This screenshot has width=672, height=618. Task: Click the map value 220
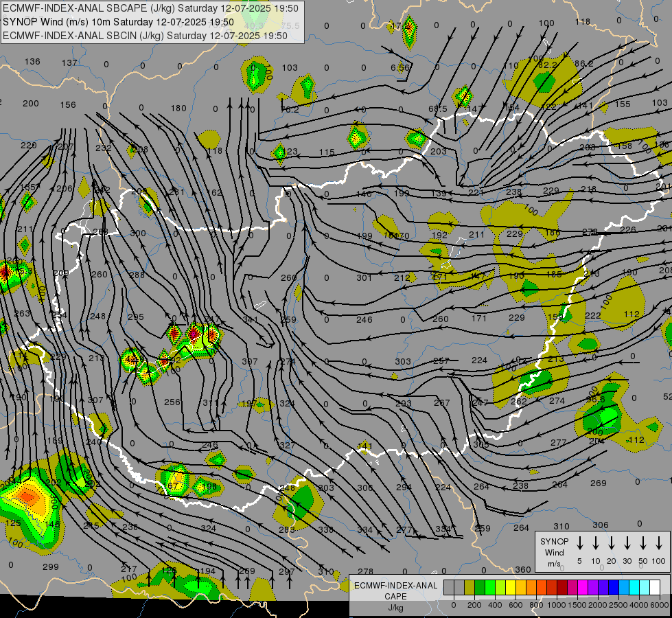[x=29, y=146]
